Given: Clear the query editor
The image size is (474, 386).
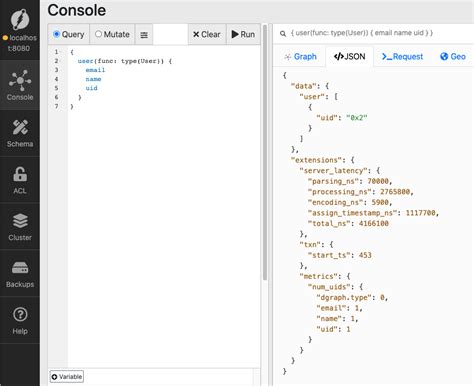Looking at the screenshot, I should coord(207,34).
